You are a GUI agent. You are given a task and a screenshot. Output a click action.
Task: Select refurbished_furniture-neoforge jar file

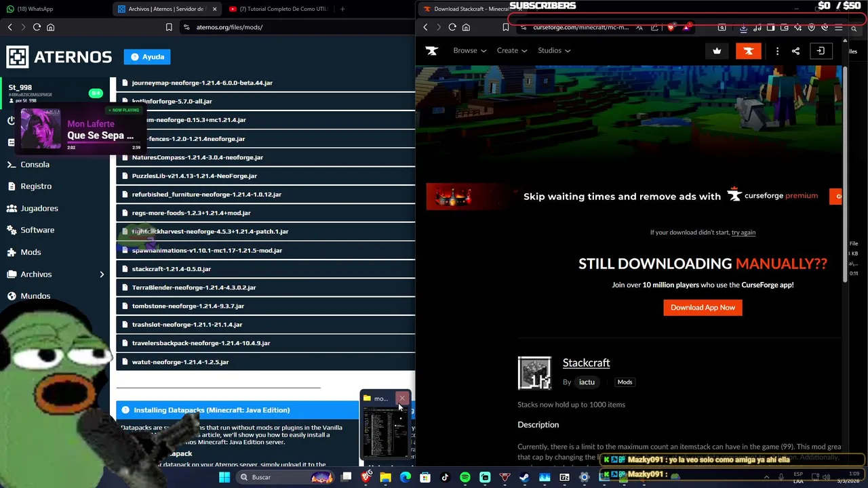tap(265, 195)
